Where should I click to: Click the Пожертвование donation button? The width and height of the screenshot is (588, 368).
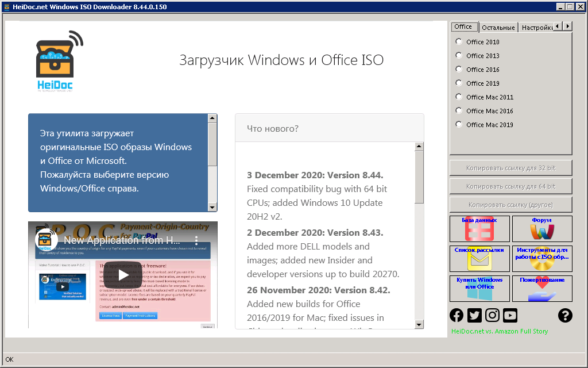542,289
